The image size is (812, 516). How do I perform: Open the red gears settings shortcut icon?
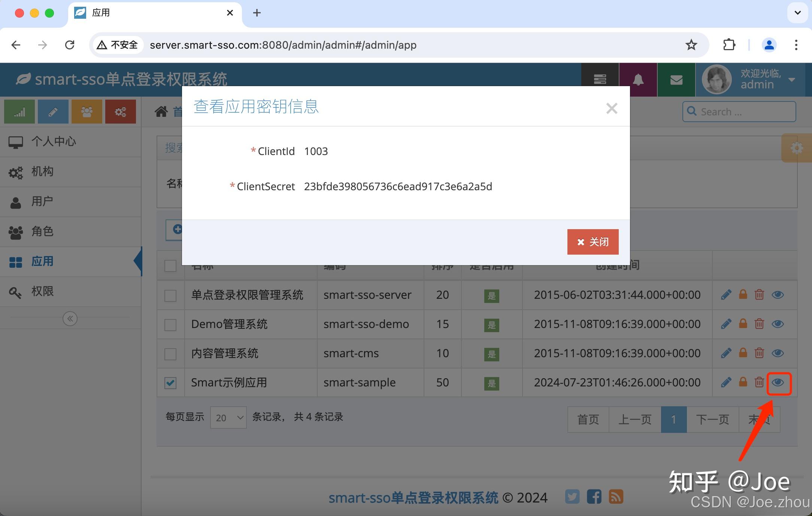(x=120, y=111)
